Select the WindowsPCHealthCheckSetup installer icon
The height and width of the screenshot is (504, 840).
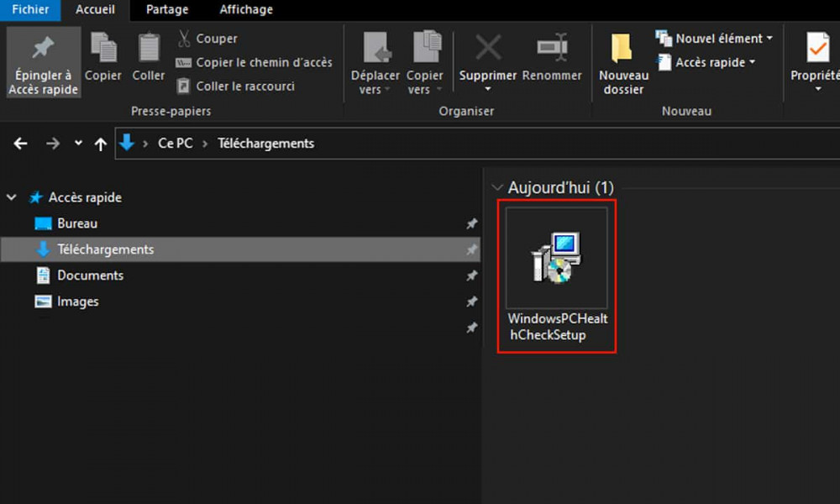tap(557, 258)
